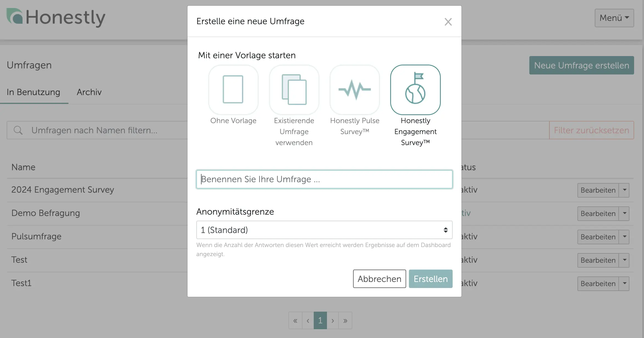
Task: Open the 'In Benutzung' tab
Action: pos(34,92)
